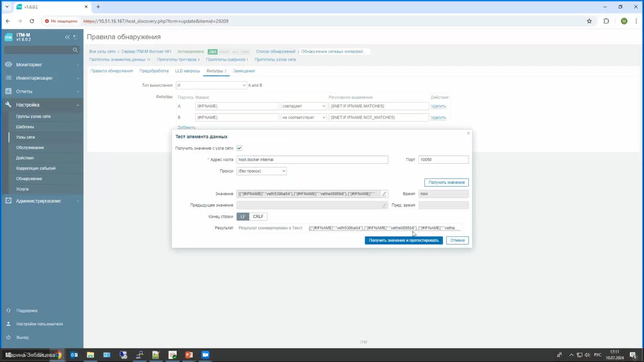Open PowerPoint from the taskbar
The height and width of the screenshot is (362, 644).
(189, 355)
